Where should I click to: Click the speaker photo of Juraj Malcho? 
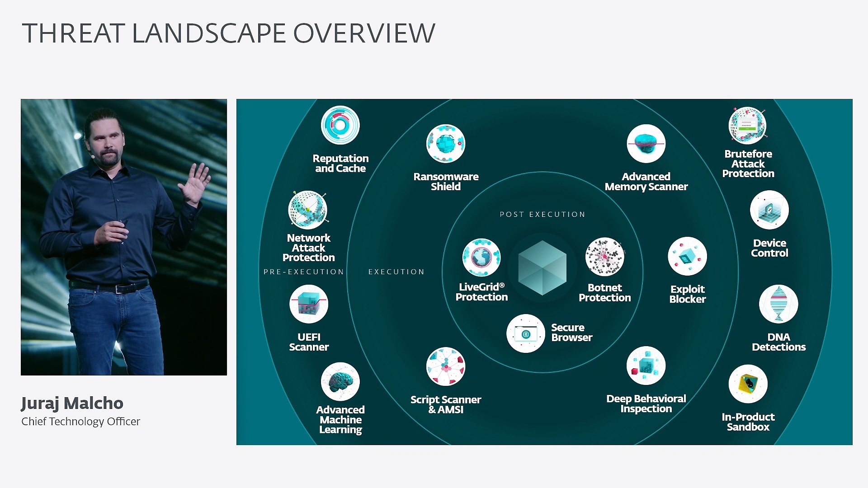pos(123,237)
